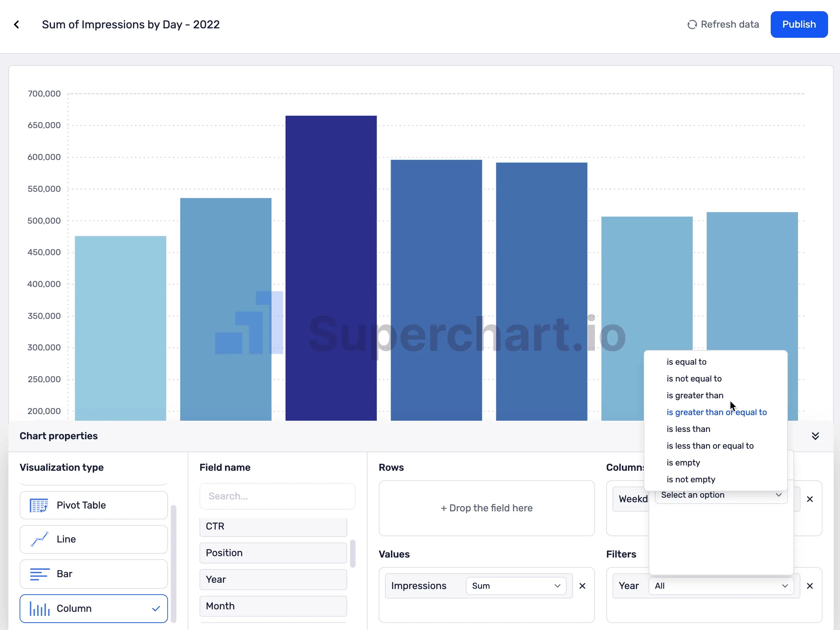Click the circular refresh icon
This screenshot has width=840, height=630.
(692, 24)
